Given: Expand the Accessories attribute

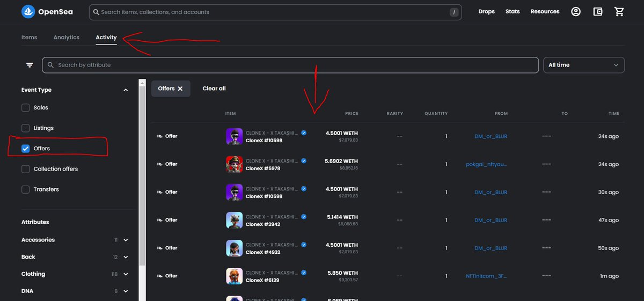Looking at the screenshot, I should 126,240.
